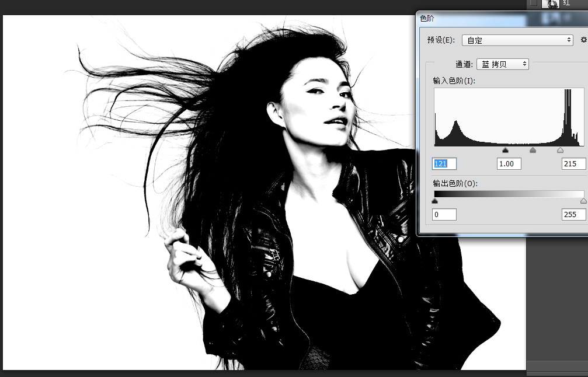
Task: Click the 预设(E): label
Action: coord(441,40)
